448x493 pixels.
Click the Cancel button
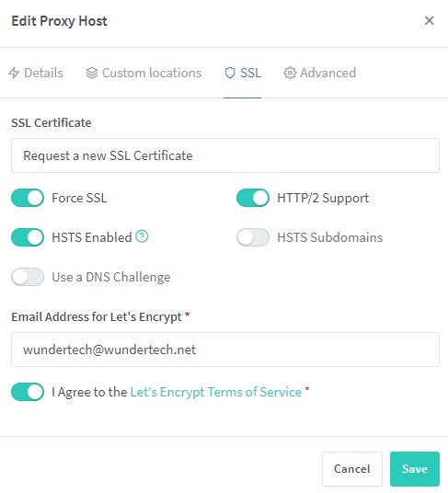pos(352,469)
